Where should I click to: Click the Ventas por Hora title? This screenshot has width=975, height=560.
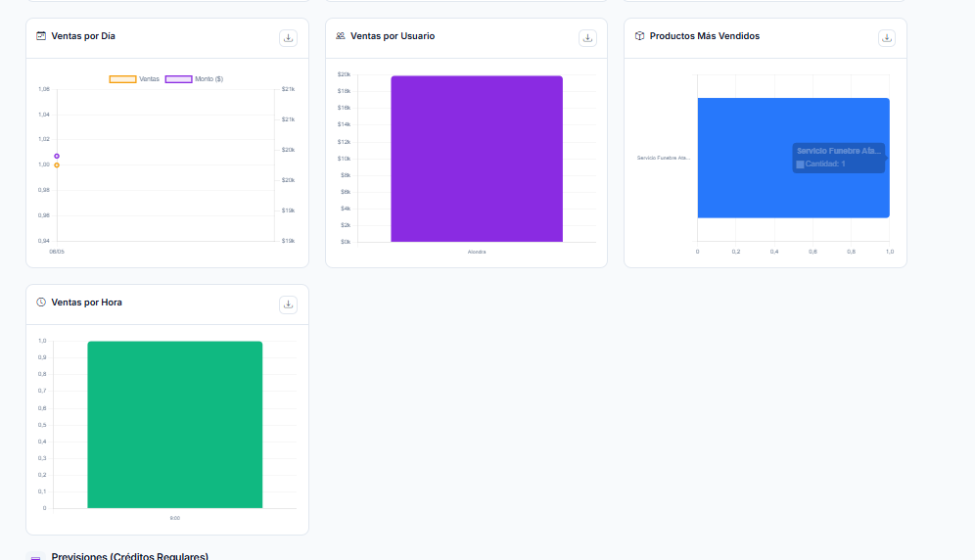(86, 303)
